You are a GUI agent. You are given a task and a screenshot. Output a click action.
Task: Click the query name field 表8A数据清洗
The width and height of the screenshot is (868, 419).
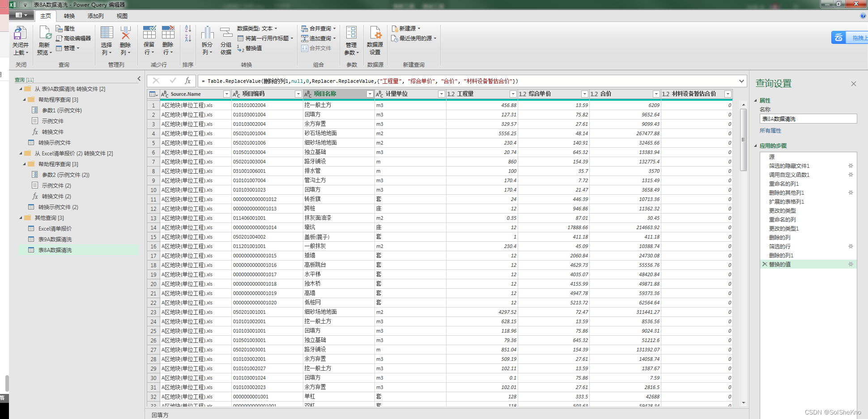coord(808,119)
